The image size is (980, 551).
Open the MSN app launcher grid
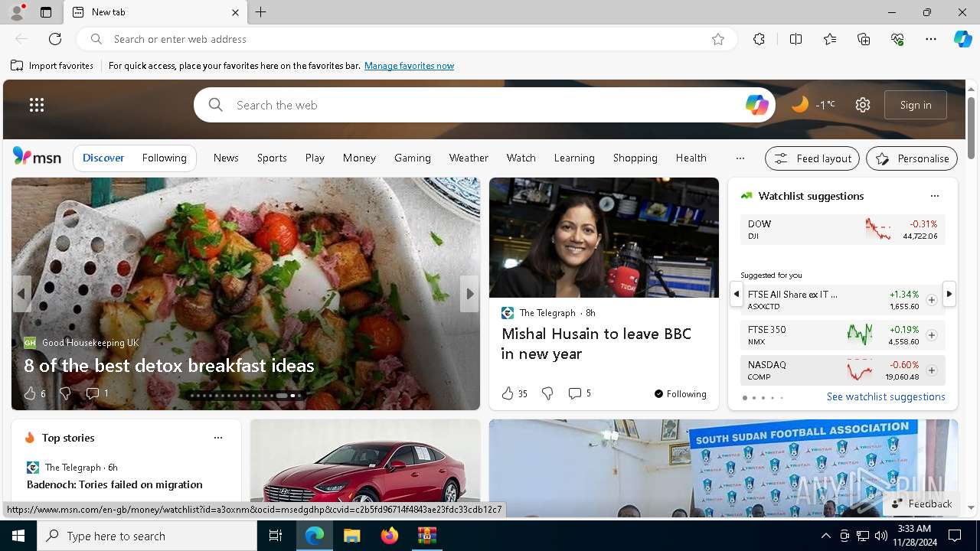point(37,105)
